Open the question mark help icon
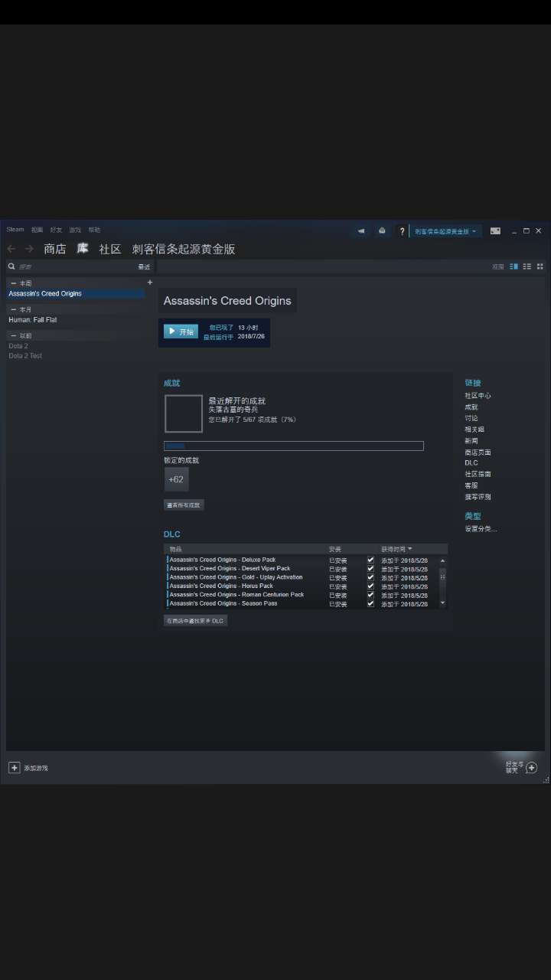 [402, 231]
